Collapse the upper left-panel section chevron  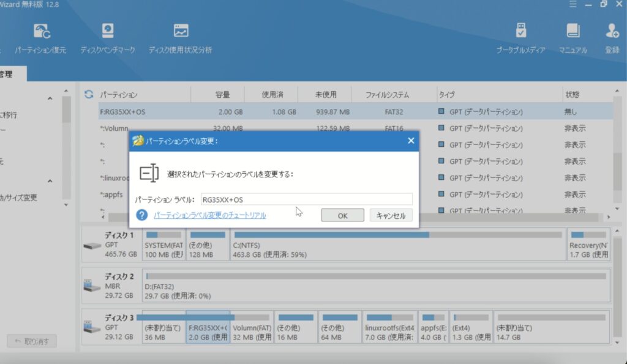click(x=50, y=98)
